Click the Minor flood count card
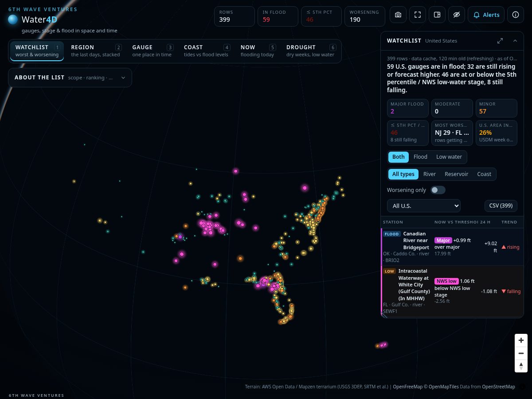Image resolution: width=532 pixels, height=399 pixels. click(497, 108)
